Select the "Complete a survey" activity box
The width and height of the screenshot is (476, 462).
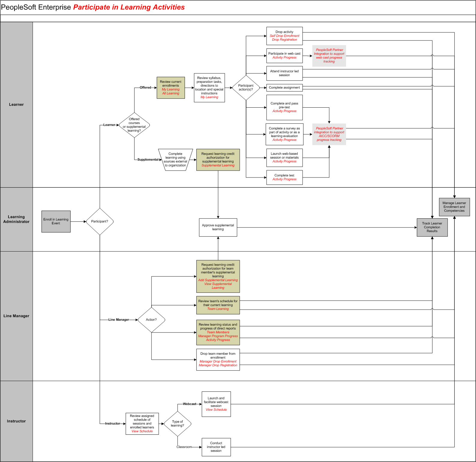(285, 134)
